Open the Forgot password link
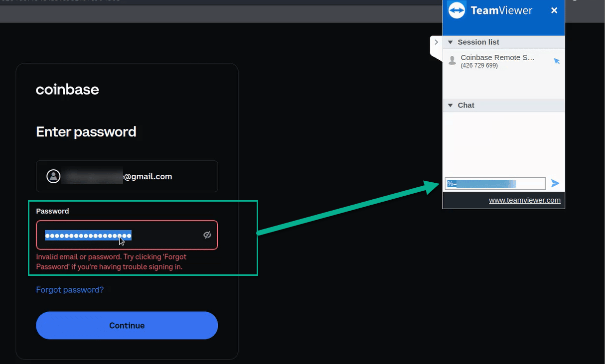 (70, 290)
